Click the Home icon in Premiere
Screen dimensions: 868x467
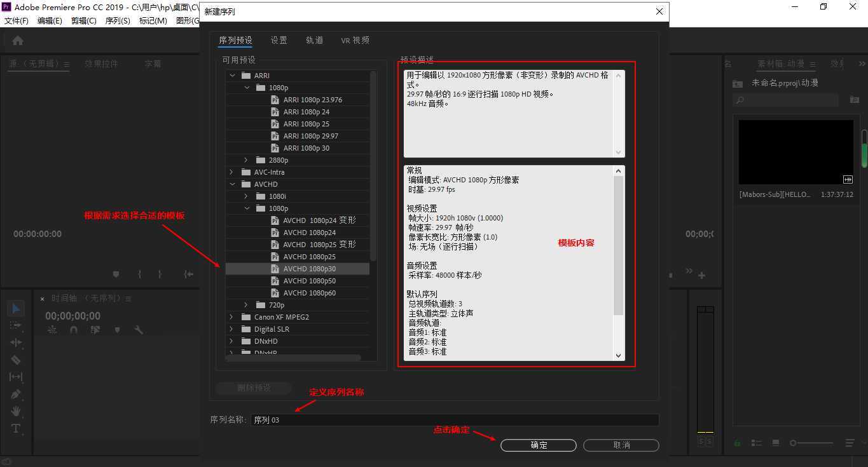coord(18,41)
